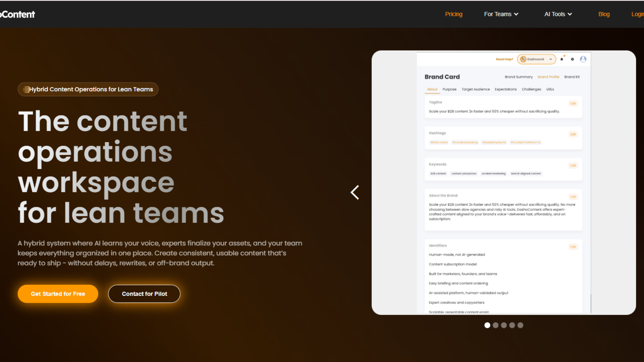The height and width of the screenshot is (362, 644).
Task: Expand the For Teams dropdown menu
Action: pos(501,14)
